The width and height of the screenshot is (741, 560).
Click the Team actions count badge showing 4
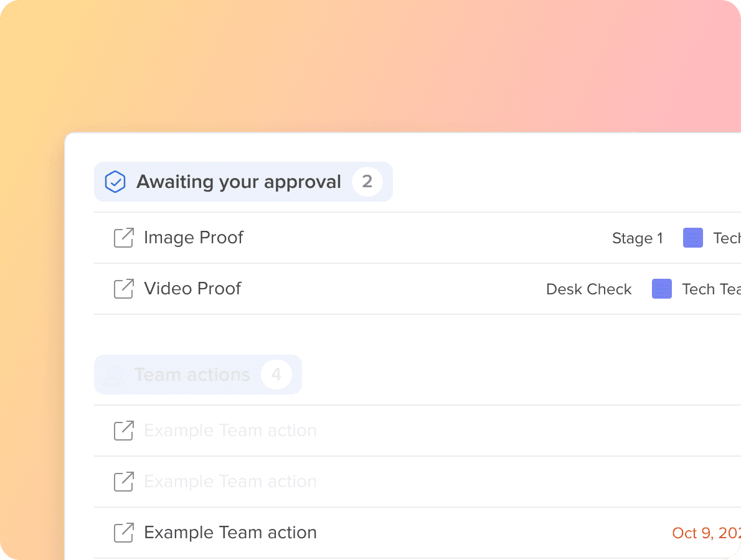point(276,375)
